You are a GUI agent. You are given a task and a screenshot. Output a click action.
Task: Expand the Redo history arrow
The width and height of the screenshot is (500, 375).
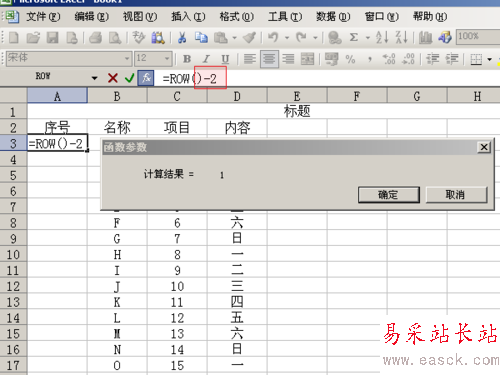click(315, 38)
